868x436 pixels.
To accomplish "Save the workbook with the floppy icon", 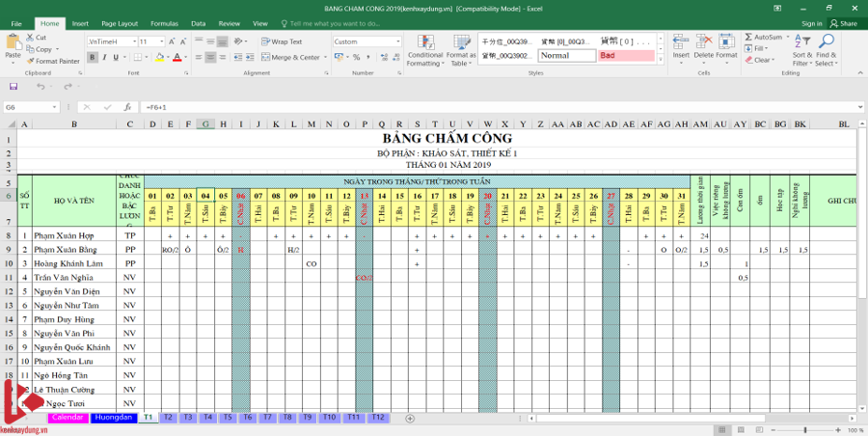I will (14, 86).
